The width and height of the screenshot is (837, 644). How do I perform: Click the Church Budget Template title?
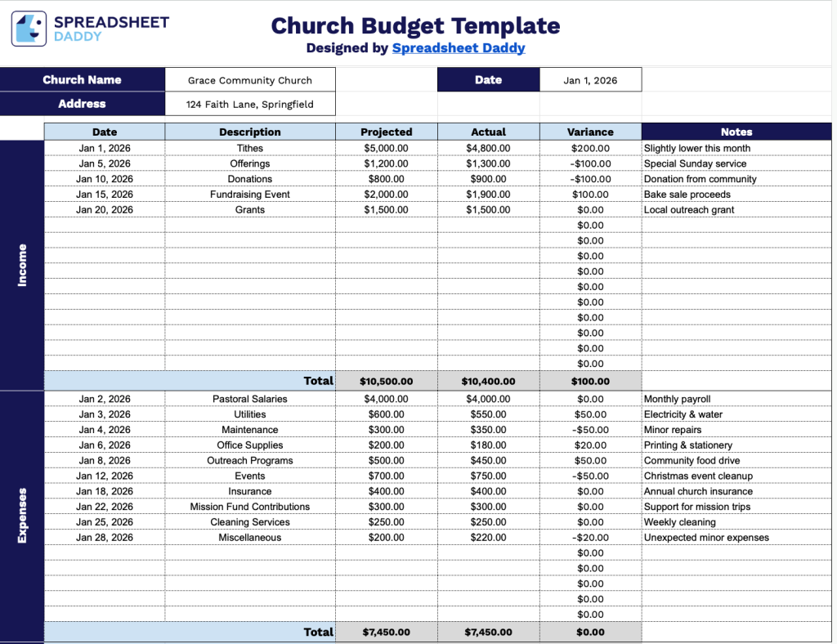(415, 26)
